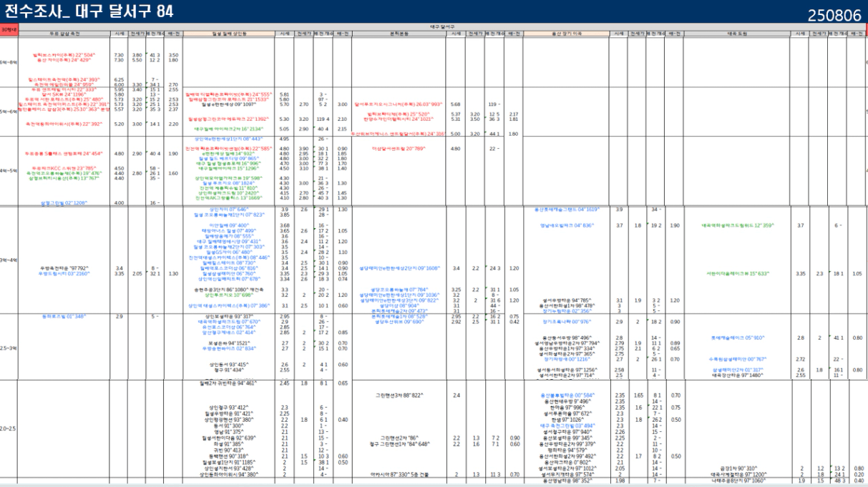The image size is (868, 487).
Task: Select the 월배2차 귀빈타운 cell
Action: coord(229,383)
